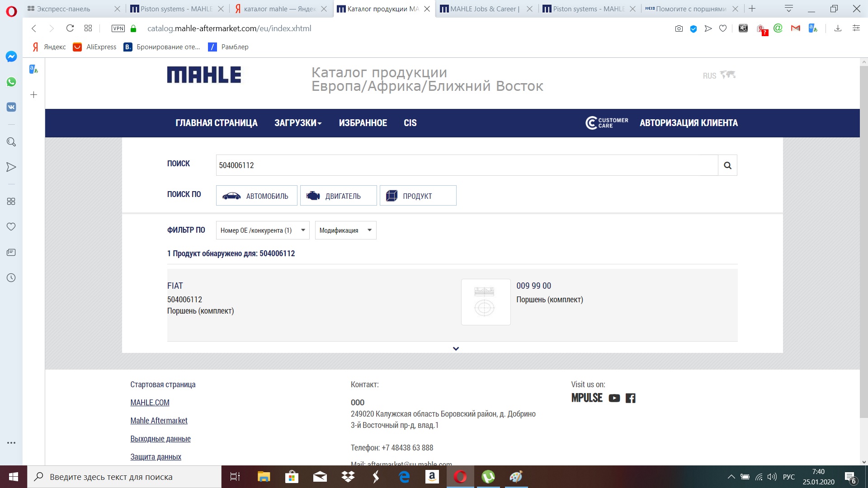
Task: Open ЗАГРУЗКИ menu in navigation bar
Action: tap(298, 123)
